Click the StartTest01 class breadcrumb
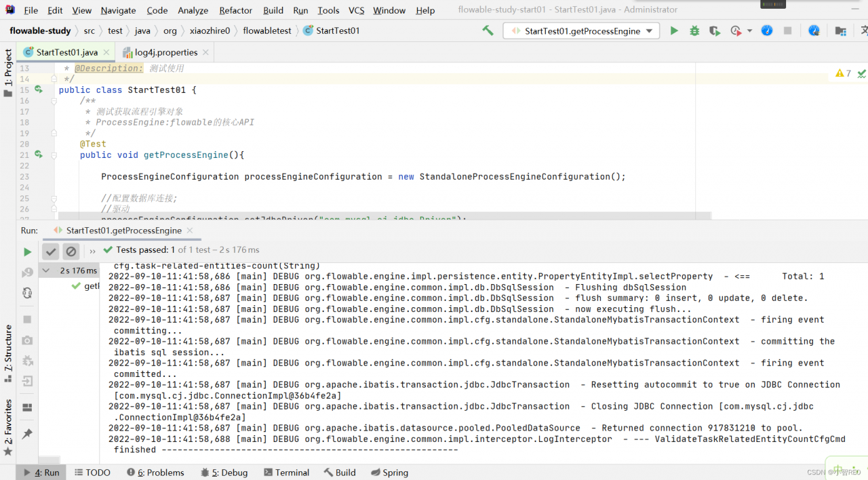Image resolution: width=868 pixels, height=480 pixels. click(332, 31)
